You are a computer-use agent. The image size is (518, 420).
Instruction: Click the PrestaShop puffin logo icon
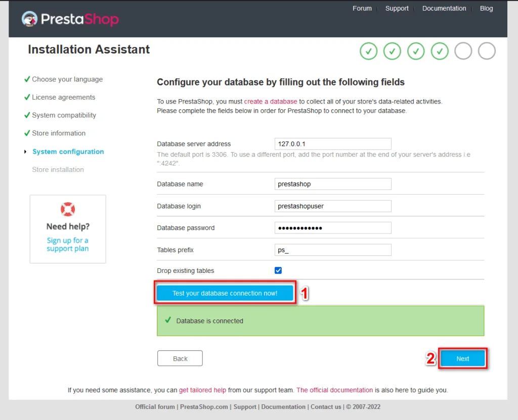point(29,19)
